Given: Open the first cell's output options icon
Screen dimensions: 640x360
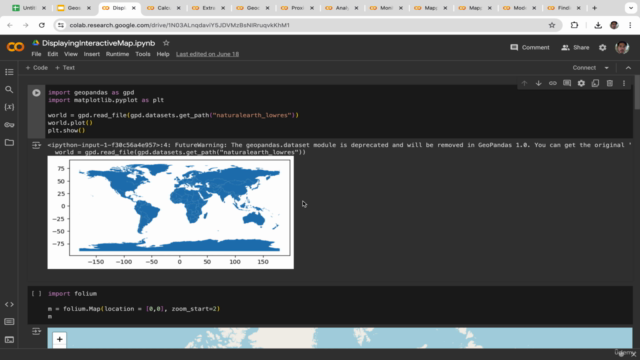Looking at the screenshot, I should (x=36, y=145).
